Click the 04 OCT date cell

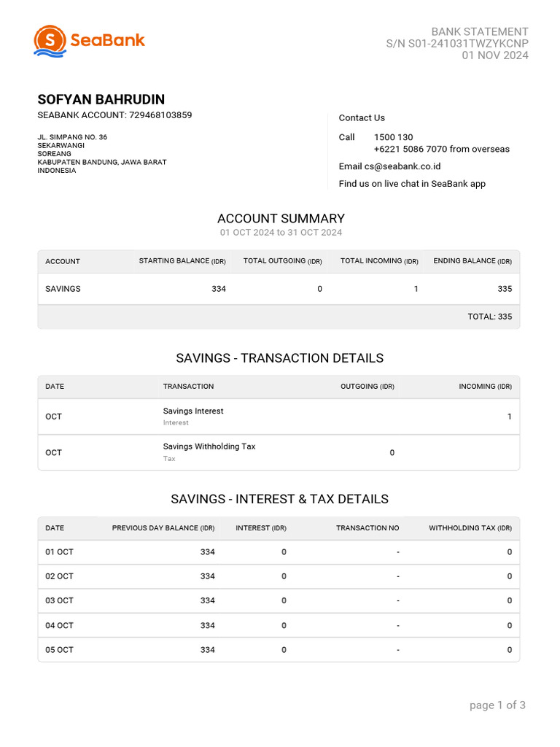pyautogui.click(x=59, y=625)
